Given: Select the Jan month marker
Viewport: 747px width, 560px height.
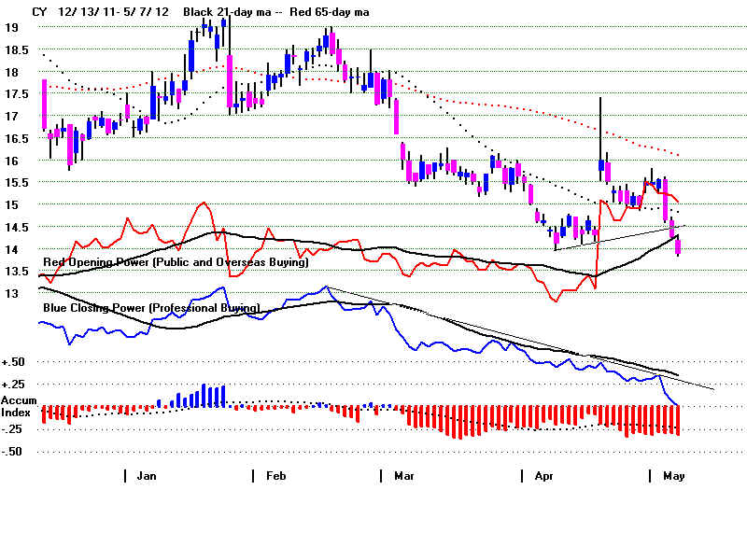Looking at the screenshot, I should pyautogui.click(x=146, y=475).
